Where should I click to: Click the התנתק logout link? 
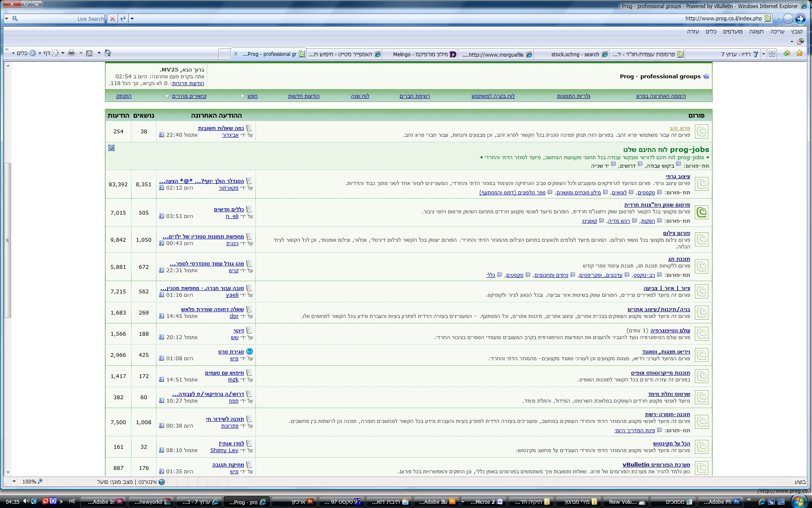point(123,96)
